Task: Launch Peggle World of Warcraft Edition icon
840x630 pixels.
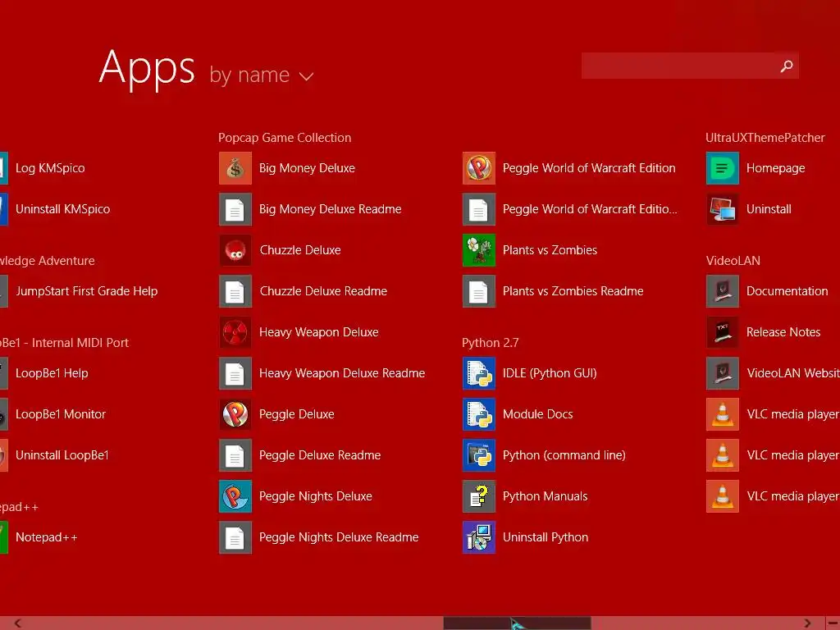Action: point(479,168)
